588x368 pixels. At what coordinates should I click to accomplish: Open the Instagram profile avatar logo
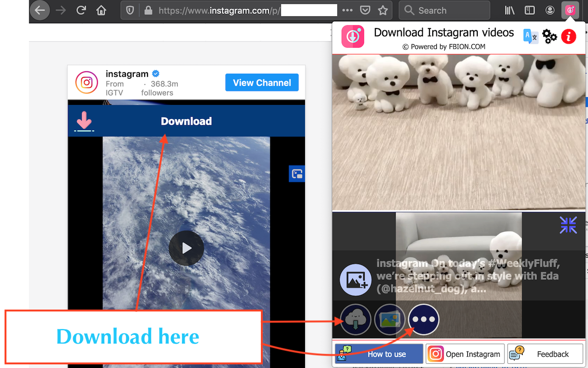[x=87, y=83]
